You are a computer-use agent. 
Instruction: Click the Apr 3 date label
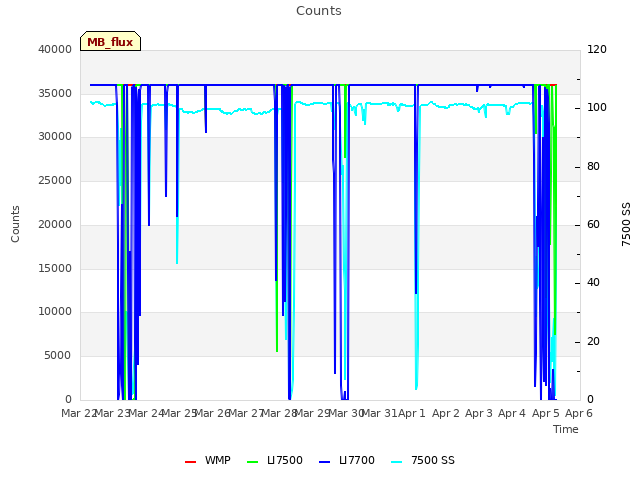[479, 413]
